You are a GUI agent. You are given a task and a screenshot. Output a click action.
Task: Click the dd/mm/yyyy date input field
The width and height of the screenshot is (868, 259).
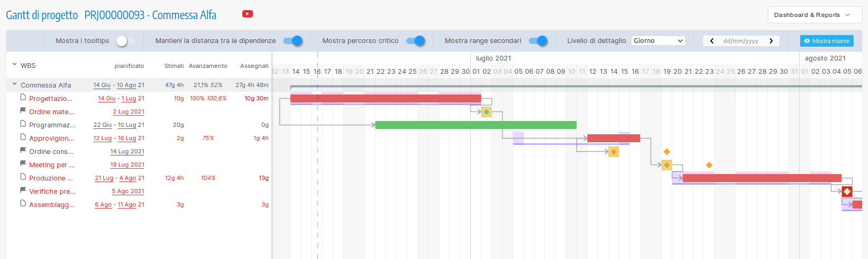tap(741, 41)
